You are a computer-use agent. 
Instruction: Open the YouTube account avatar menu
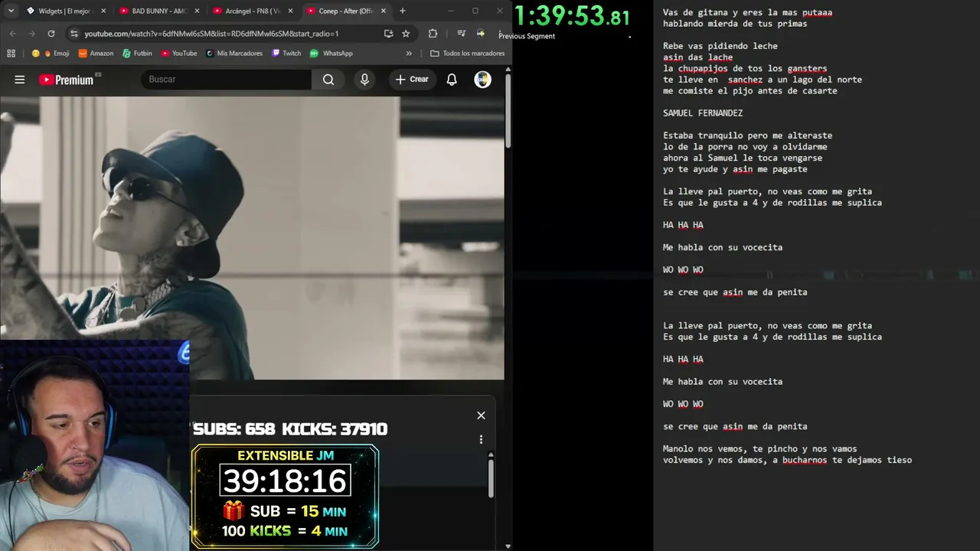tap(482, 80)
